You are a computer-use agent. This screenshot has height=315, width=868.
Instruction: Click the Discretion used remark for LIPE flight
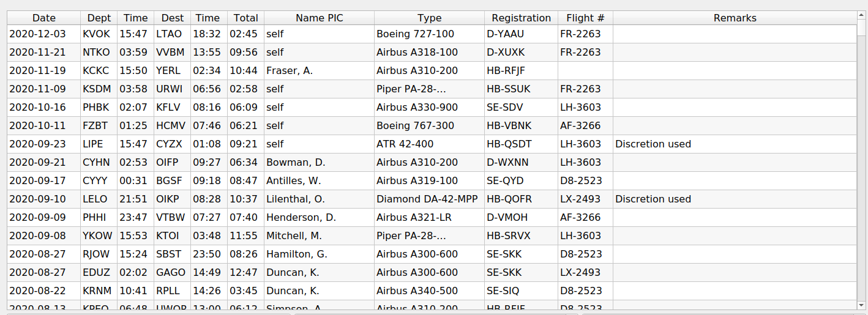(653, 144)
